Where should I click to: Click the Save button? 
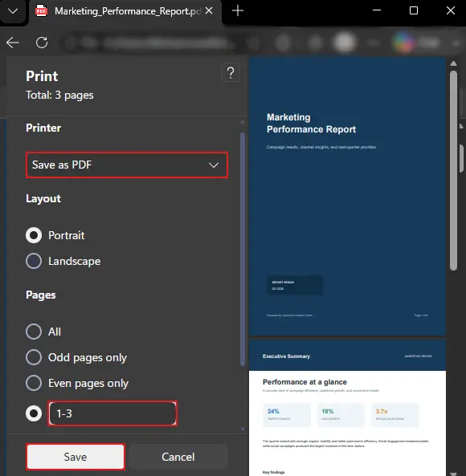[x=76, y=457]
